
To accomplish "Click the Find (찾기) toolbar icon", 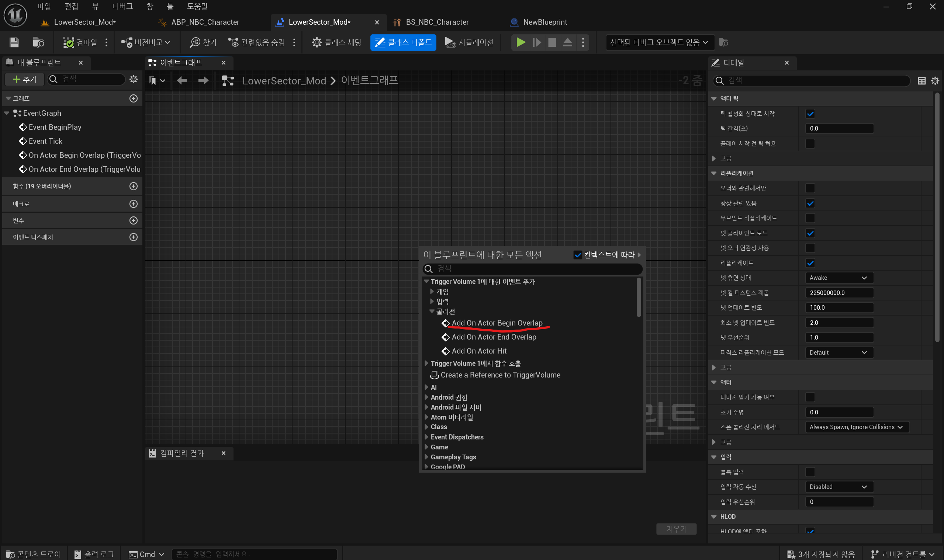I will tap(203, 42).
